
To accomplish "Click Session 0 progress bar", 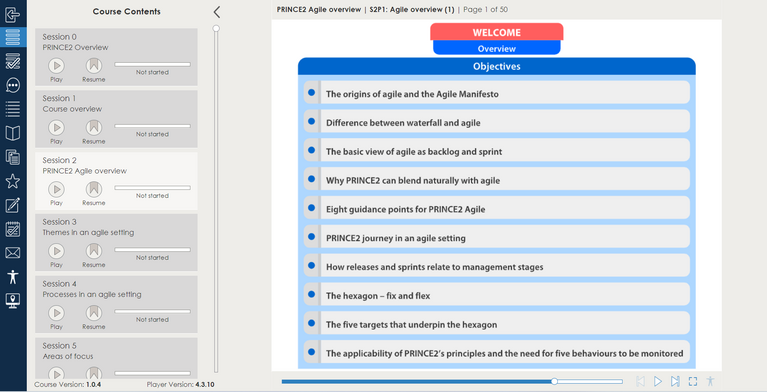I will [153, 64].
